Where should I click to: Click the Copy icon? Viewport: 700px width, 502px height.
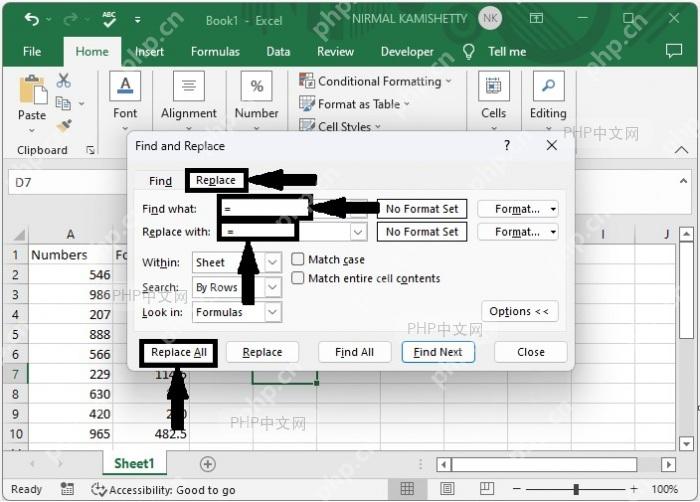pyautogui.click(x=63, y=103)
